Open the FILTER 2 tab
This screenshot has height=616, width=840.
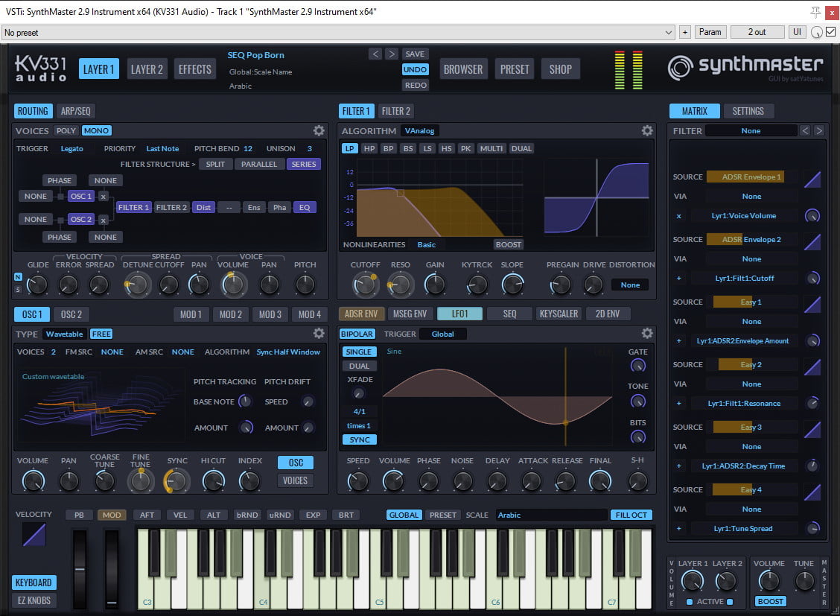(396, 111)
